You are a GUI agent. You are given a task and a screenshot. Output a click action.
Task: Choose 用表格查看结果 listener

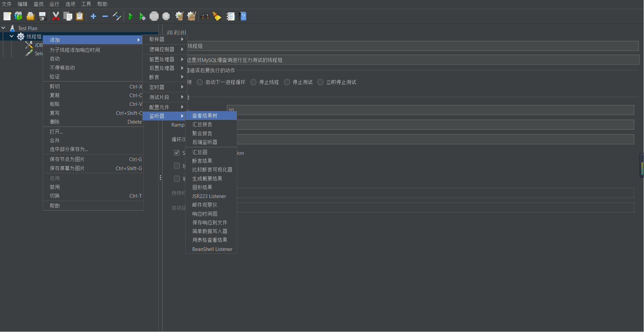211,240
